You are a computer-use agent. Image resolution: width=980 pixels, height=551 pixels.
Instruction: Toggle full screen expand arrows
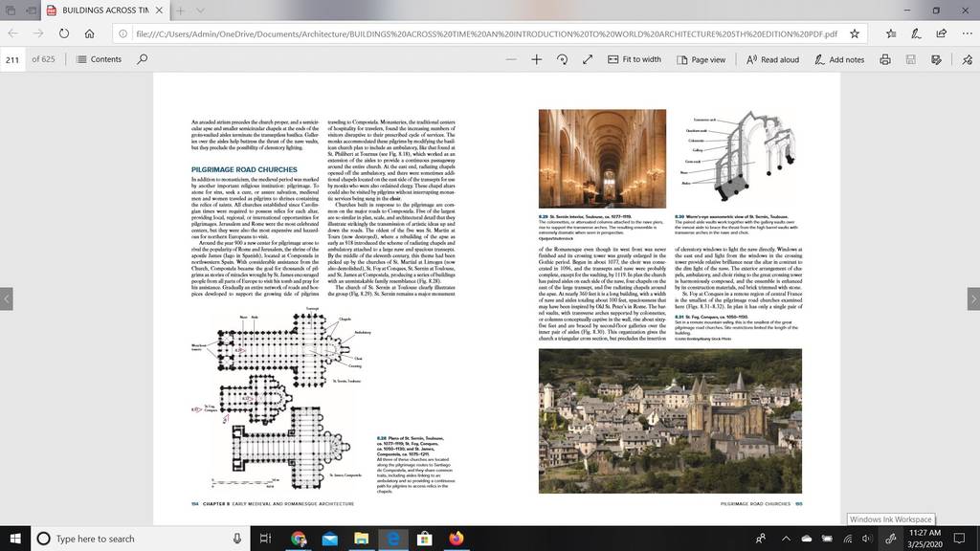[588, 59]
